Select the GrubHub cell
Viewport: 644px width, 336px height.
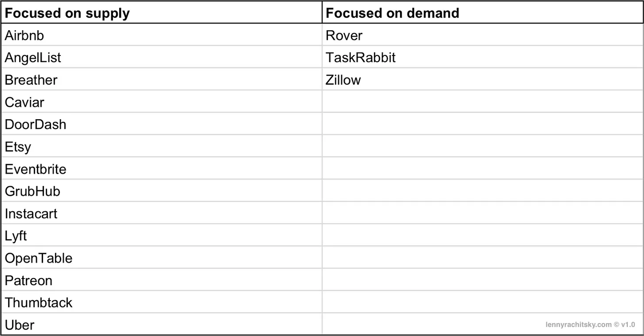tap(162, 190)
